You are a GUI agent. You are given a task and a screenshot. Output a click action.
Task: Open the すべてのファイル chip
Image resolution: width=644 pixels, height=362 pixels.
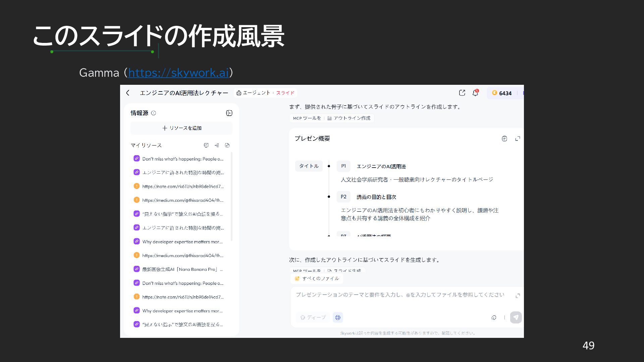(317, 279)
